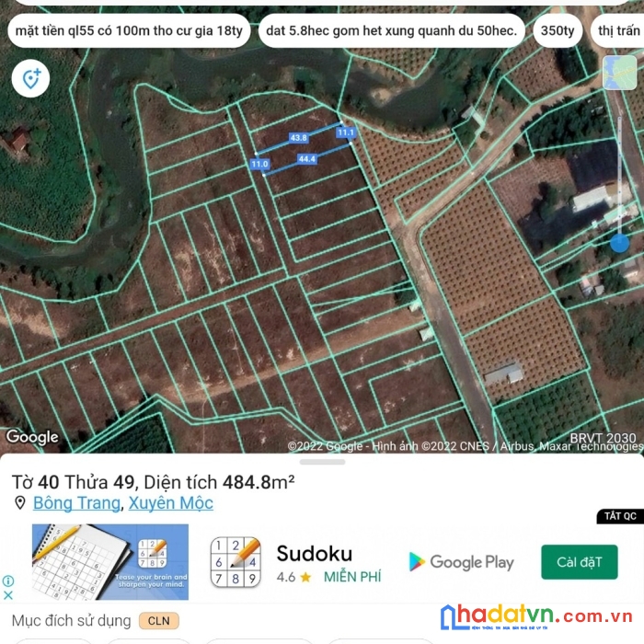Click the Google logo on map
This screenshot has width=644, height=644.
pos(32,437)
